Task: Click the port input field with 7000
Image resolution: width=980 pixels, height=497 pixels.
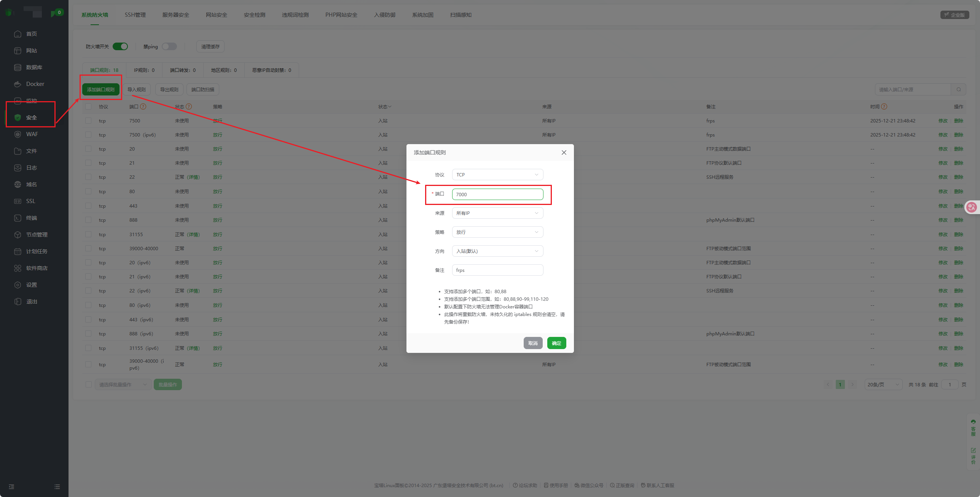Action: click(x=497, y=194)
